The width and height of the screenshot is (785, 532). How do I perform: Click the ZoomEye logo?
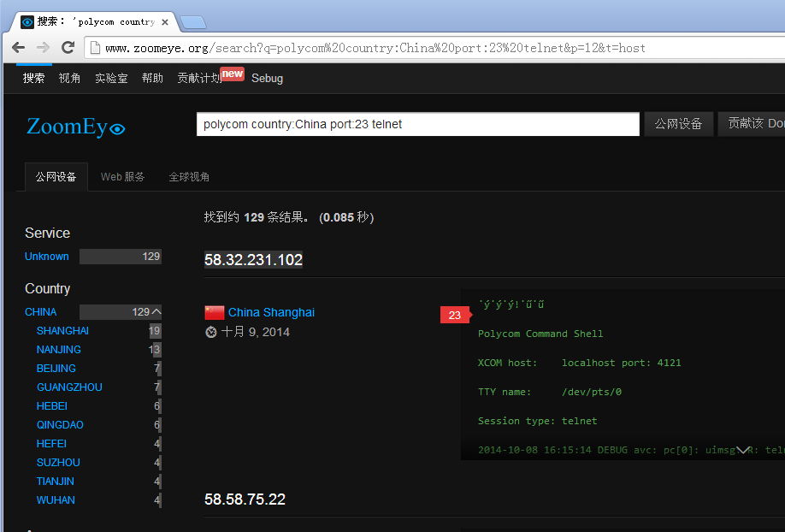coord(75,127)
